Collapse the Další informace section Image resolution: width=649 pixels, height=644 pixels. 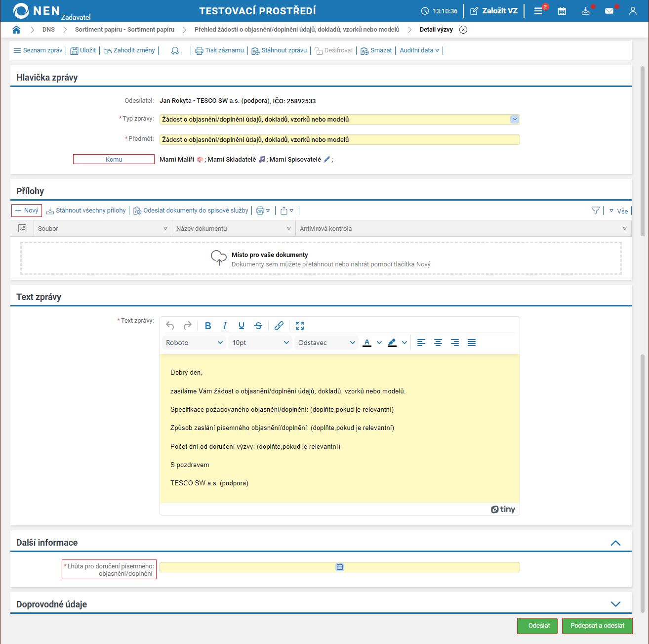pos(615,543)
